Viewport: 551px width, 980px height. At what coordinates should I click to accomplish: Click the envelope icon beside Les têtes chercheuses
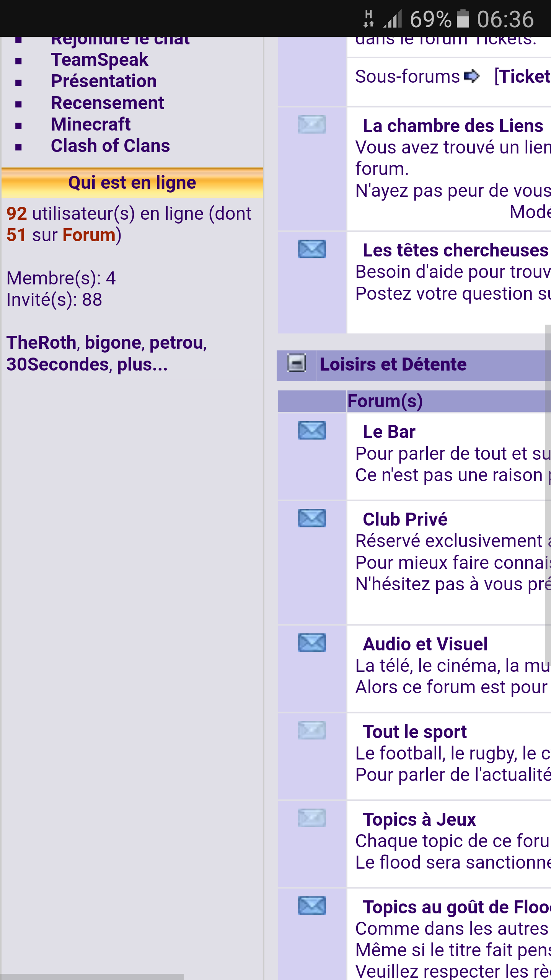[x=312, y=249]
